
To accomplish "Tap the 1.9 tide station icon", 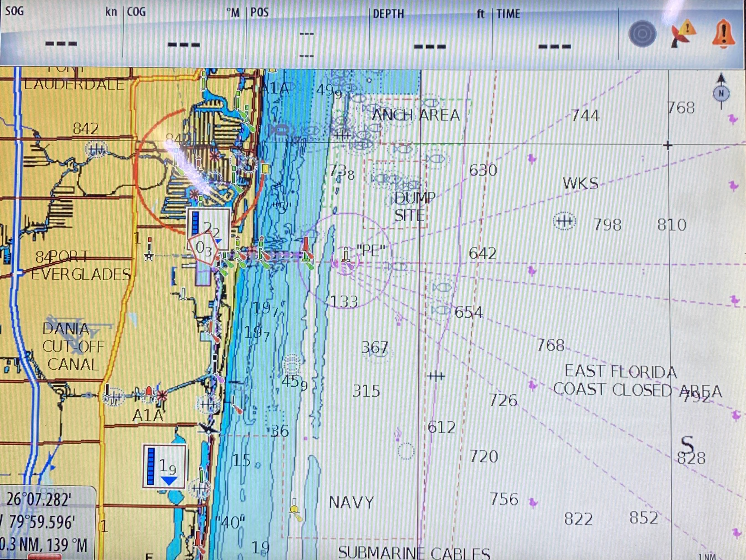I will click(165, 466).
